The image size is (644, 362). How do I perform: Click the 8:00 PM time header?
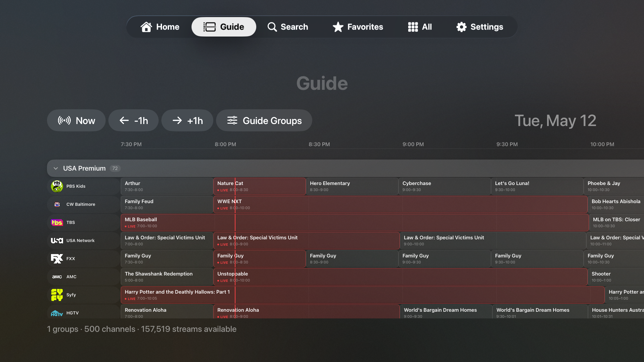point(225,144)
